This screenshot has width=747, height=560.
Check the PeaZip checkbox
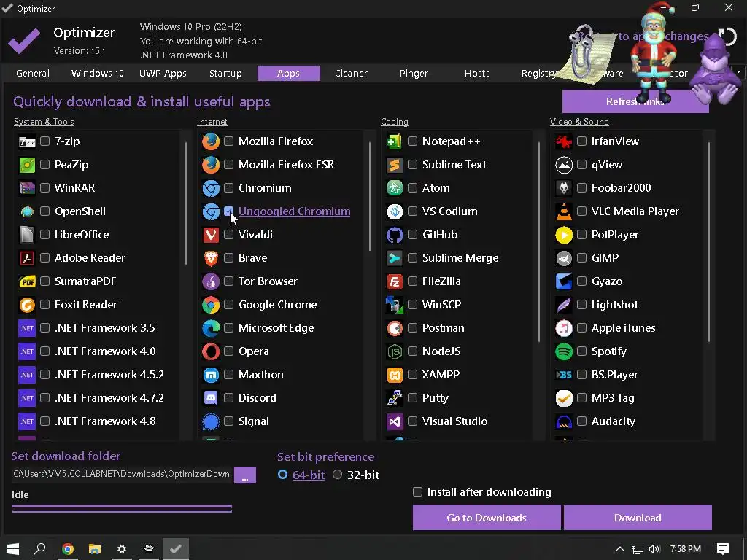point(44,164)
